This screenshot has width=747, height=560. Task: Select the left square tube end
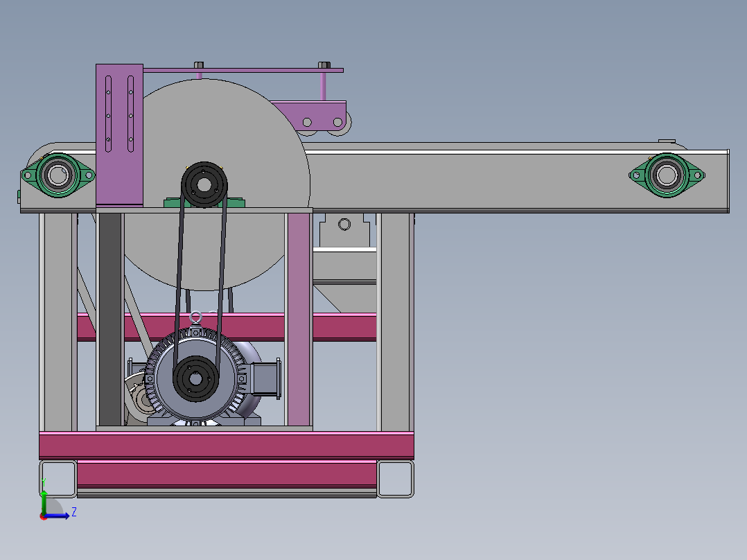click(58, 478)
